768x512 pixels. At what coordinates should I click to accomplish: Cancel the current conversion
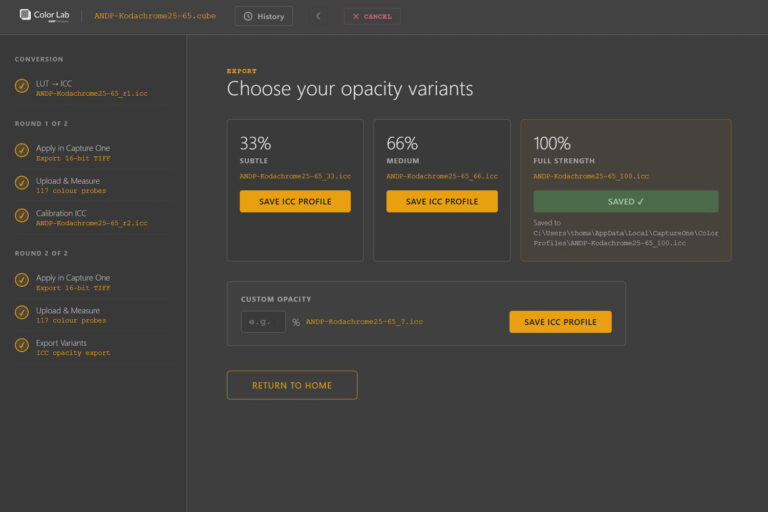(x=372, y=16)
